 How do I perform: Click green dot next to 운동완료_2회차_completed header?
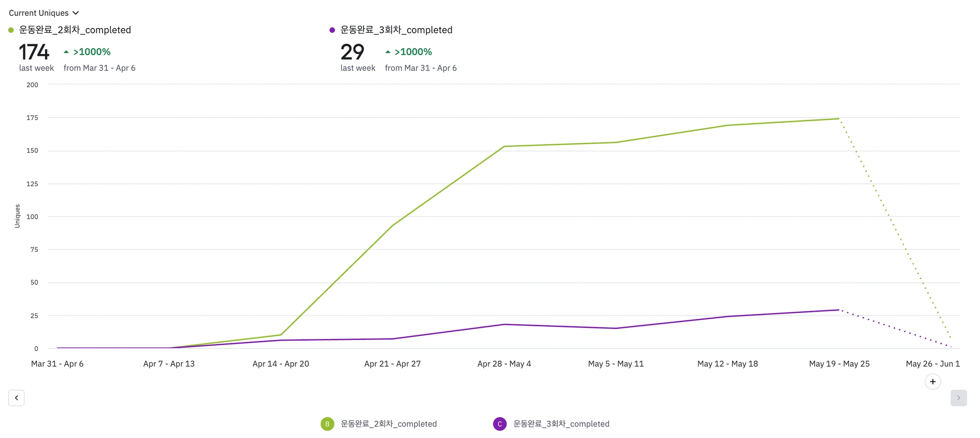11,30
